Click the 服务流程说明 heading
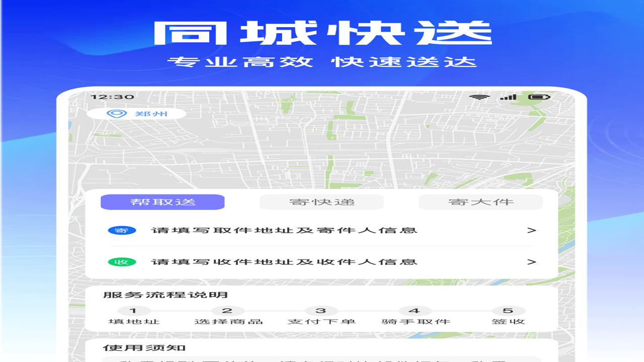Image resolution: width=644 pixels, height=362 pixels. (x=166, y=295)
